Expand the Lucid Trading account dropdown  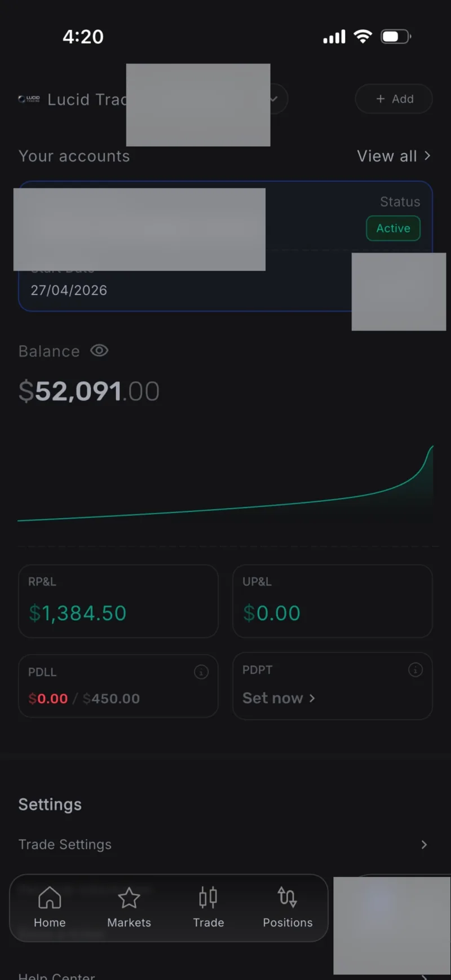(274, 99)
